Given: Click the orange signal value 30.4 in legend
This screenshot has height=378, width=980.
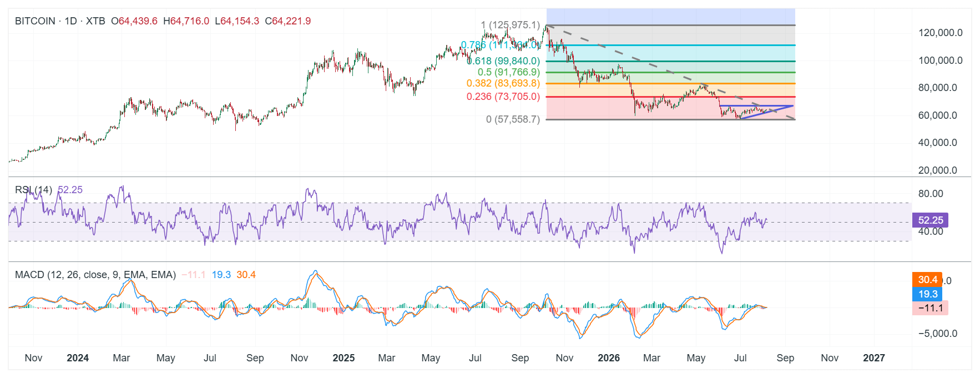Looking at the screenshot, I should [246, 275].
